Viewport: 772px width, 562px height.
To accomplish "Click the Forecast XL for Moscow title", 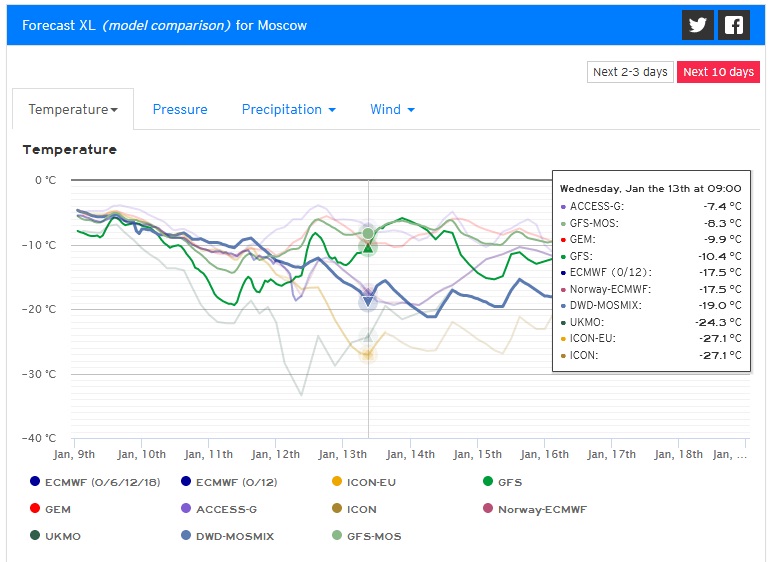I will [x=164, y=25].
